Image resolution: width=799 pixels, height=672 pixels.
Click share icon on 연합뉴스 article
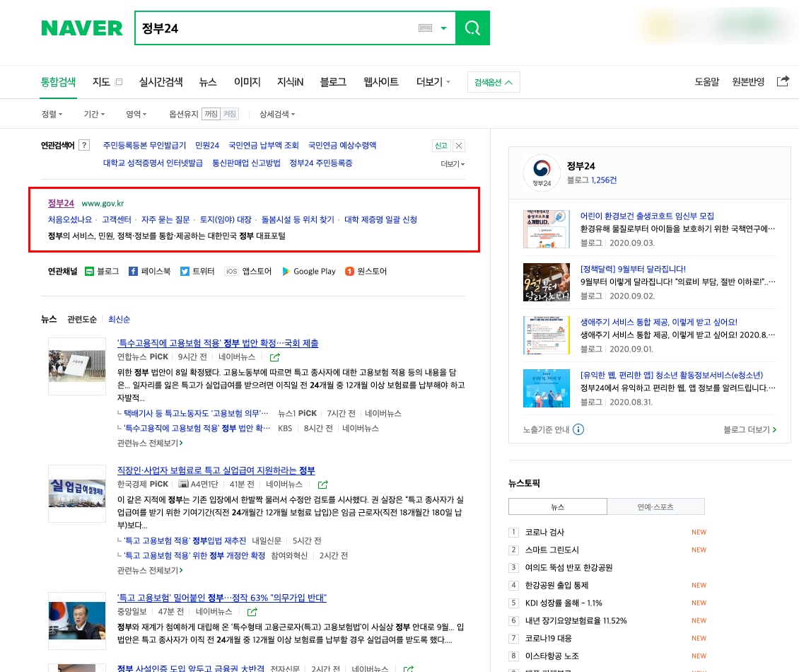[x=274, y=357]
